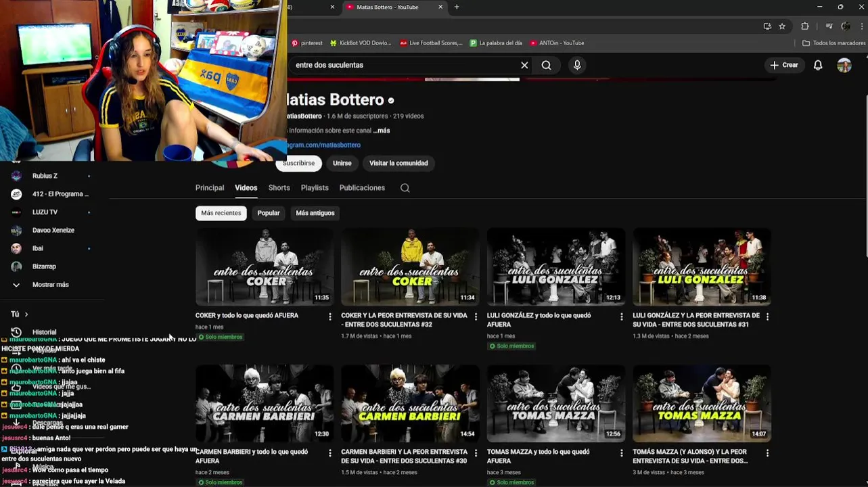This screenshot has width=868, height=487.
Task: Expand Mostrar más subscriptions list
Action: pyautogui.click(x=51, y=285)
